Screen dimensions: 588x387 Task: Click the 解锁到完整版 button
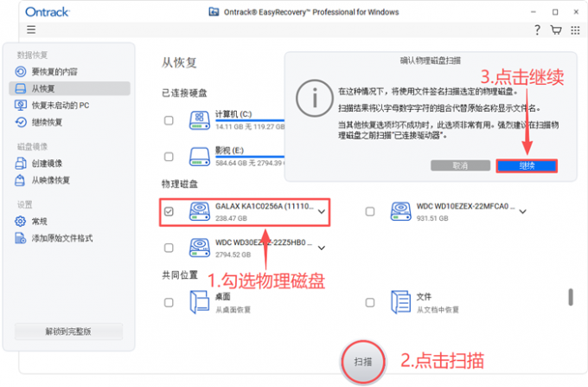point(68,332)
